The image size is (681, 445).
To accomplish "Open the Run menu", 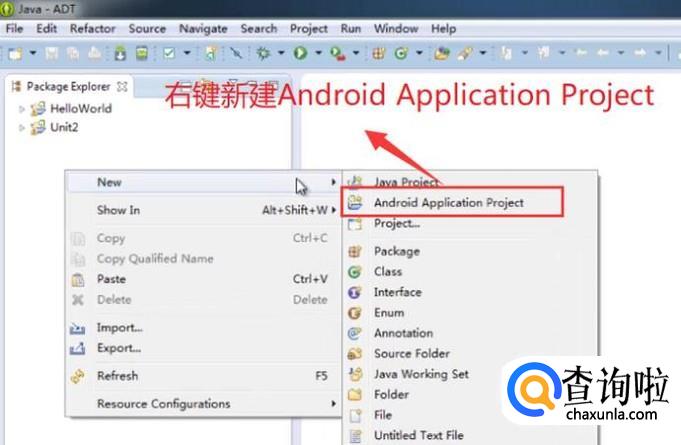I will coord(351,29).
